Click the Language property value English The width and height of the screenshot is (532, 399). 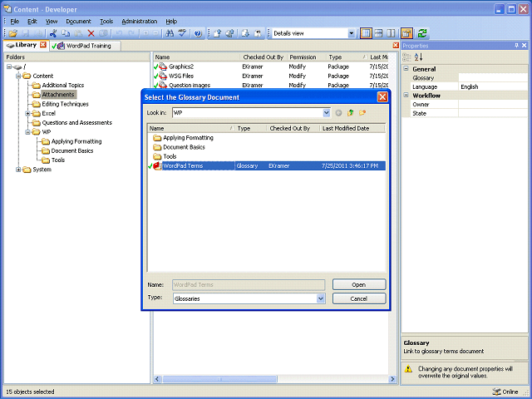coord(493,86)
